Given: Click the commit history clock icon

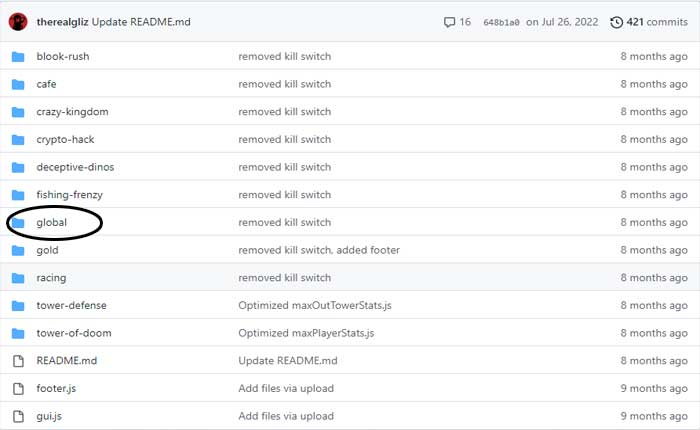Looking at the screenshot, I should (x=616, y=22).
